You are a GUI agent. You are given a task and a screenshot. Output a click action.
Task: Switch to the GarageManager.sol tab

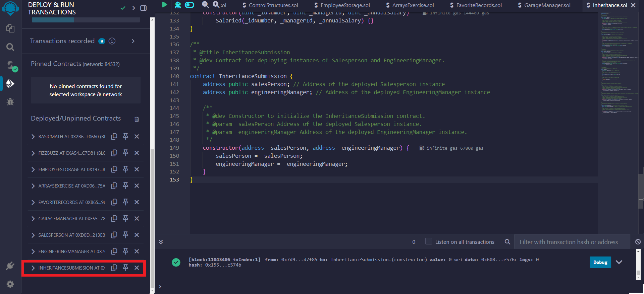point(544,5)
